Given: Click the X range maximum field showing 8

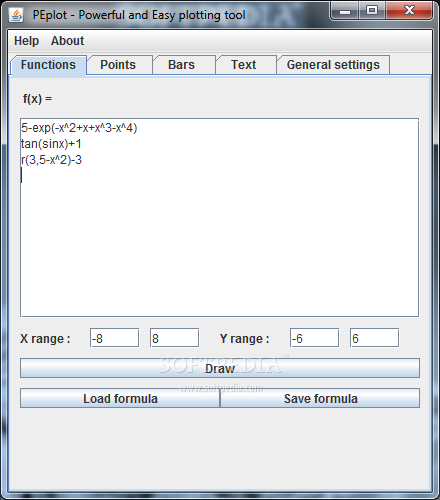Looking at the screenshot, I should click(x=174, y=338).
